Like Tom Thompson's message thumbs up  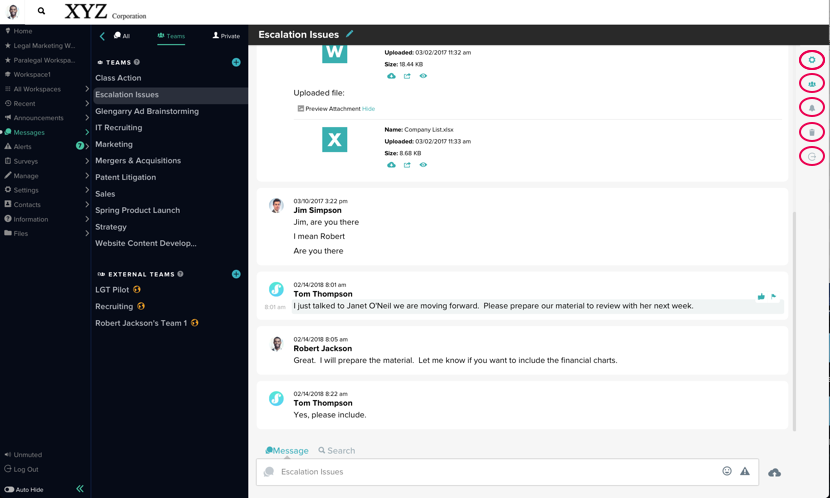761,296
